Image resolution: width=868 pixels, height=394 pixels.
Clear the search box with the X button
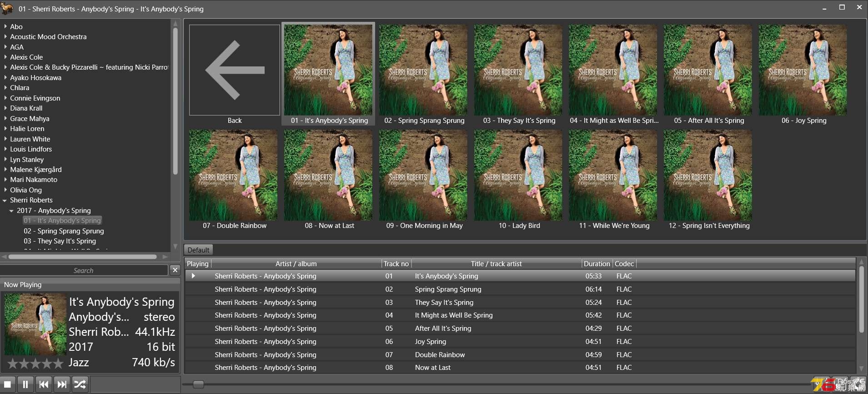tap(175, 270)
